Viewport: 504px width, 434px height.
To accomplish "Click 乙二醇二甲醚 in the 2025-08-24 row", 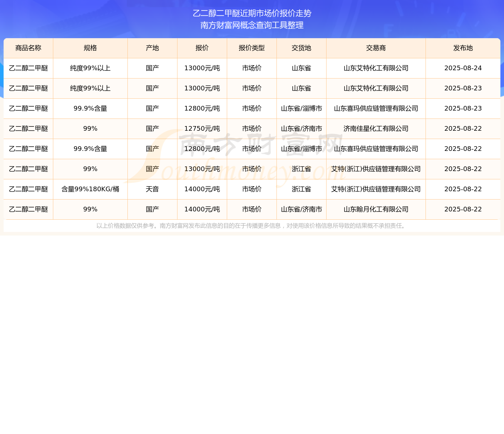I will pyautogui.click(x=28, y=68).
